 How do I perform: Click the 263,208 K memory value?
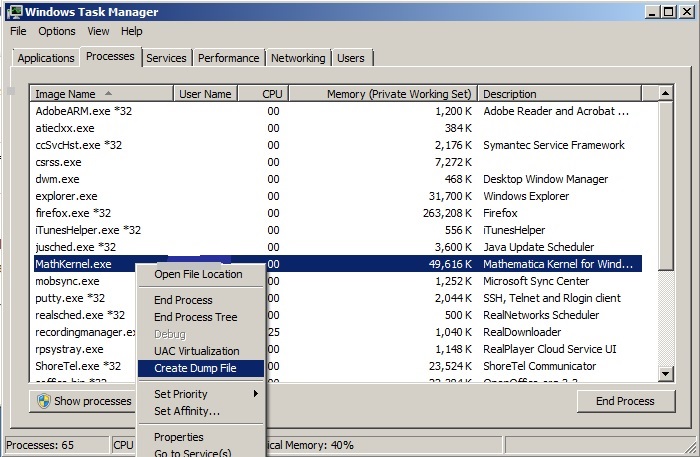pos(447,213)
